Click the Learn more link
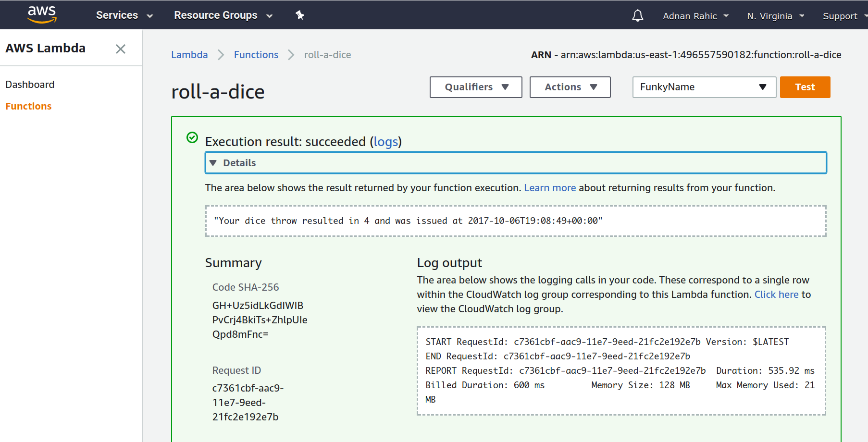The image size is (868, 442). tap(550, 188)
